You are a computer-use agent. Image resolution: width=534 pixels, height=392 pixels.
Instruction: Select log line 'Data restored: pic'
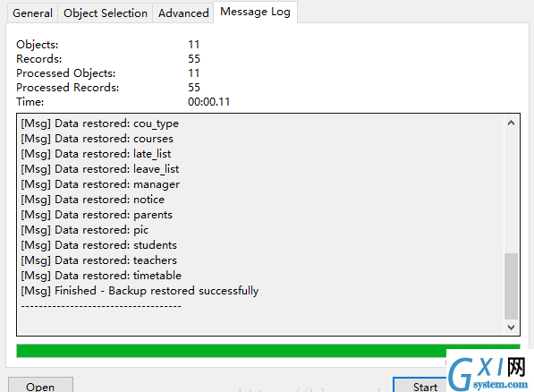pyautogui.click(x=85, y=230)
